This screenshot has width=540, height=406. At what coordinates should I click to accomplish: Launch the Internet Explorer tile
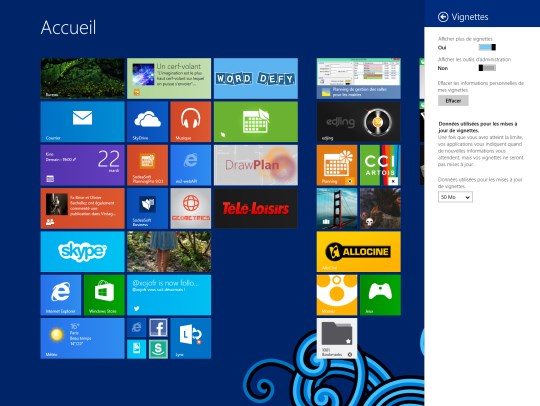tap(61, 295)
